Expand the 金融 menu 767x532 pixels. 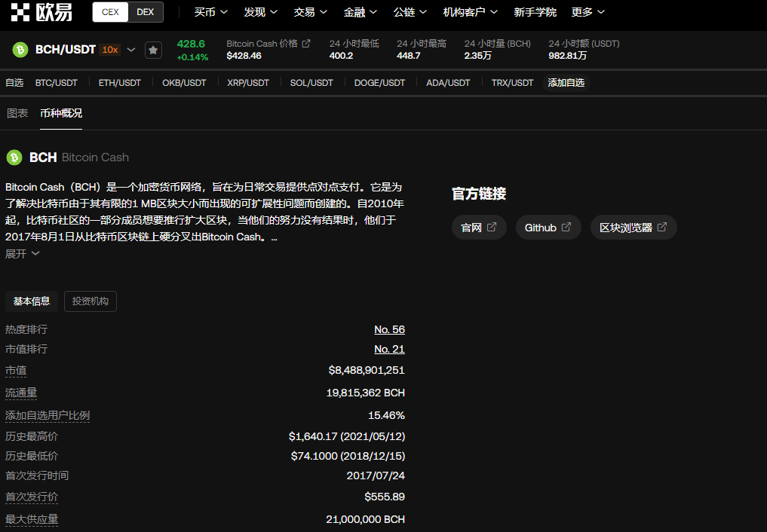(360, 12)
